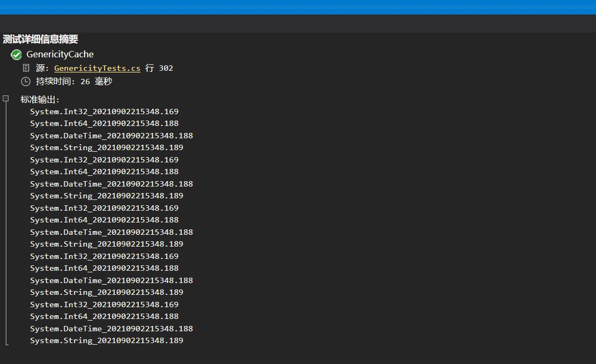This screenshot has width=596, height=364.
Task: Click the green passed checkmark icon
Action: coord(16,55)
